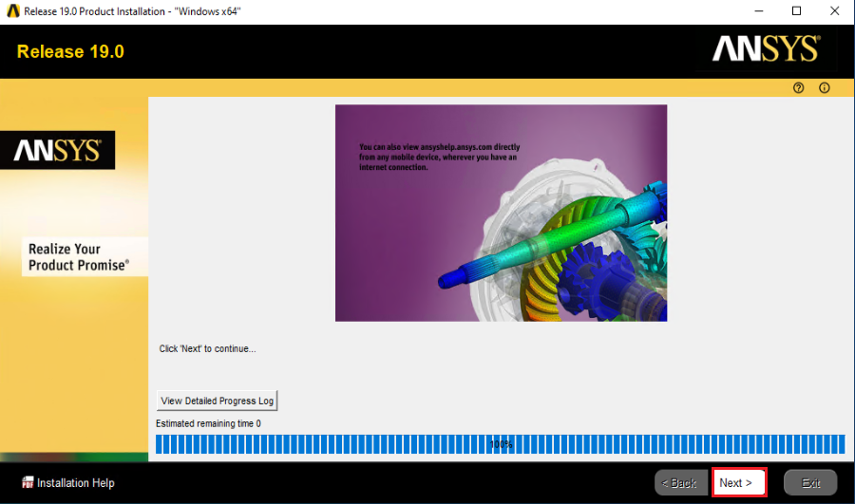This screenshot has width=855, height=504.
Task: Click the ANSYS logo in left sidebar
Action: [x=57, y=150]
